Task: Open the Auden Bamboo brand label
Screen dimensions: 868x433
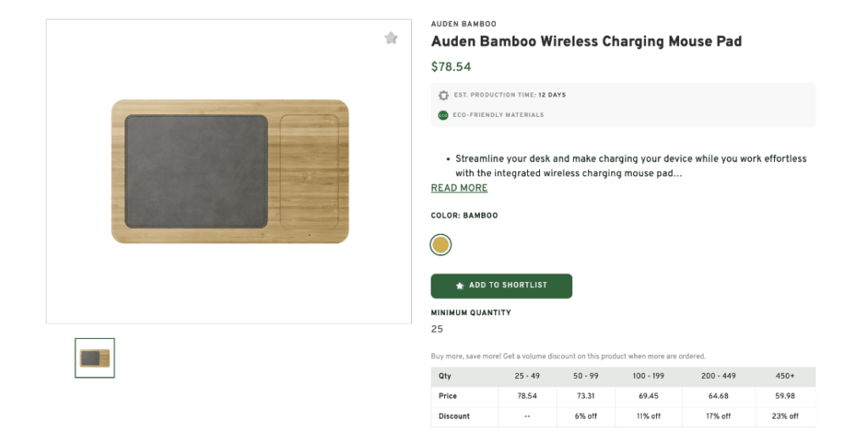Action: (x=464, y=25)
